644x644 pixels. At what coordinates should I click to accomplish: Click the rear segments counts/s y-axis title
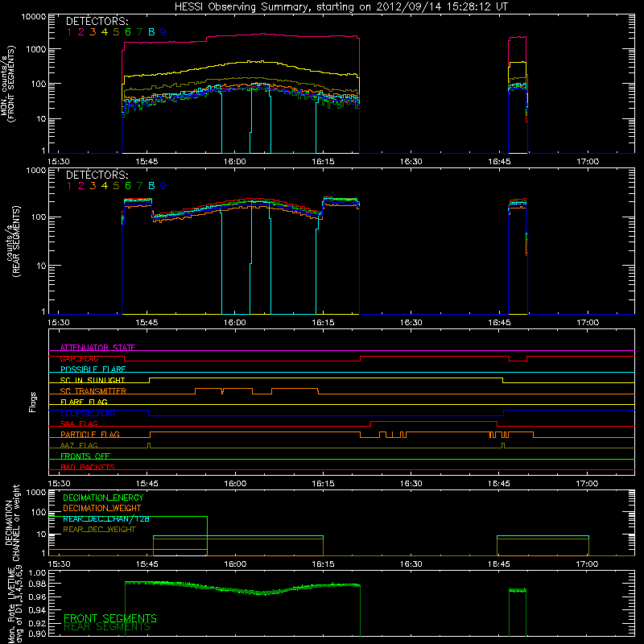12,242
